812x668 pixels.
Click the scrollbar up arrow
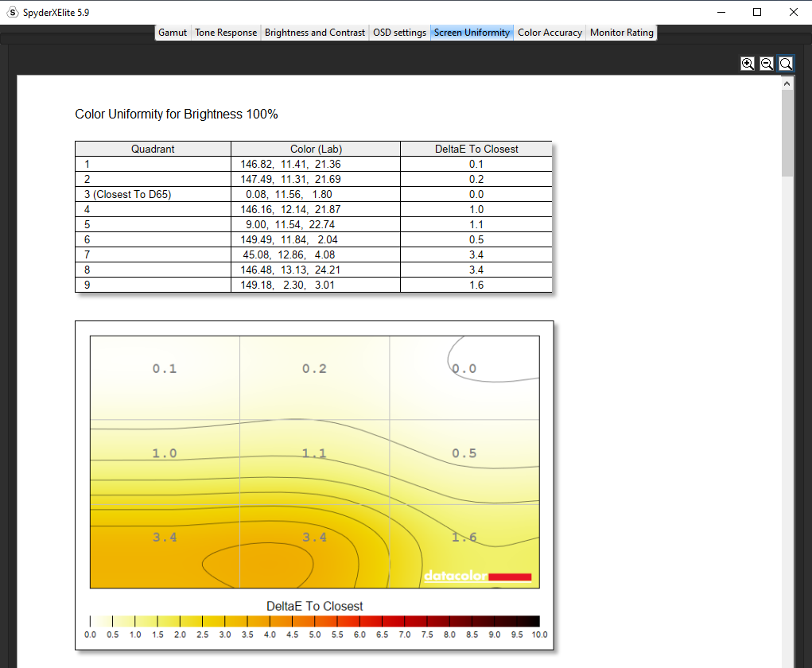pos(787,83)
